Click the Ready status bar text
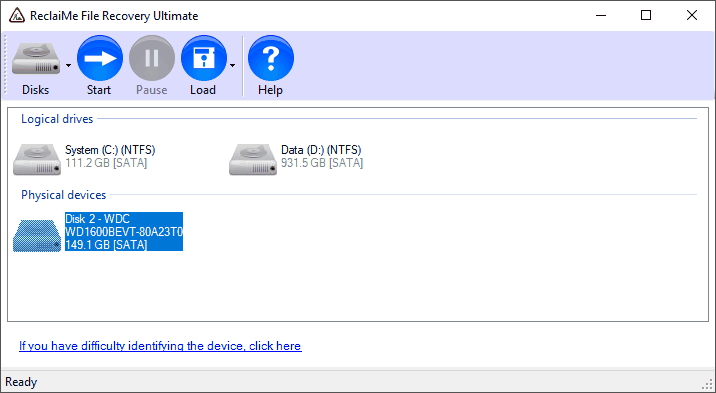The width and height of the screenshot is (716, 393). coord(21,382)
